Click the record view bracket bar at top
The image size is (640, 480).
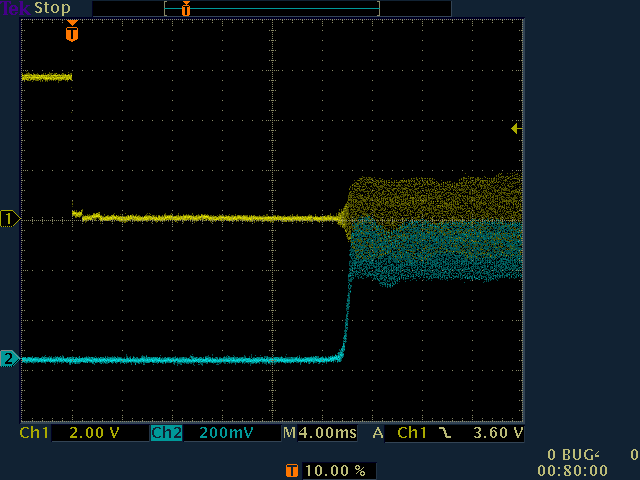click(272, 8)
